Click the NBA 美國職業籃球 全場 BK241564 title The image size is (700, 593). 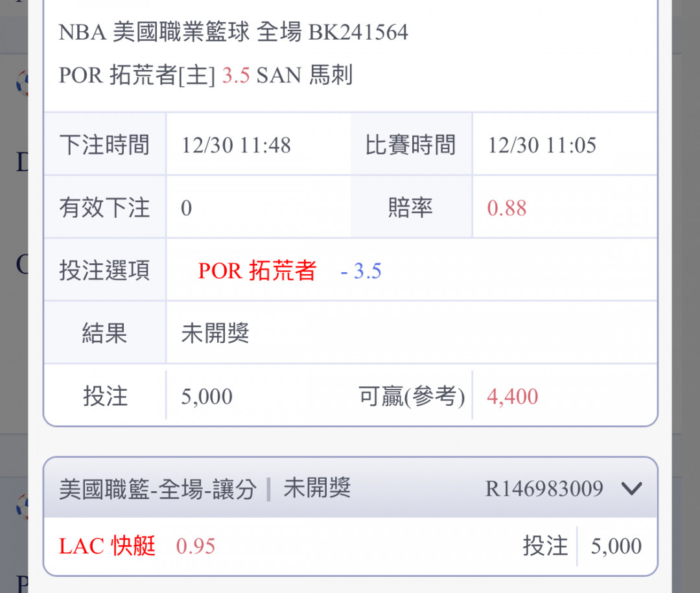pos(233,32)
